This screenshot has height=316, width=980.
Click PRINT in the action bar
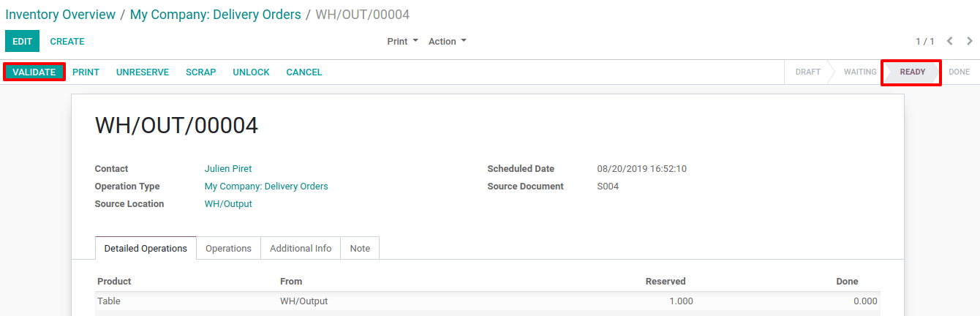coord(86,72)
